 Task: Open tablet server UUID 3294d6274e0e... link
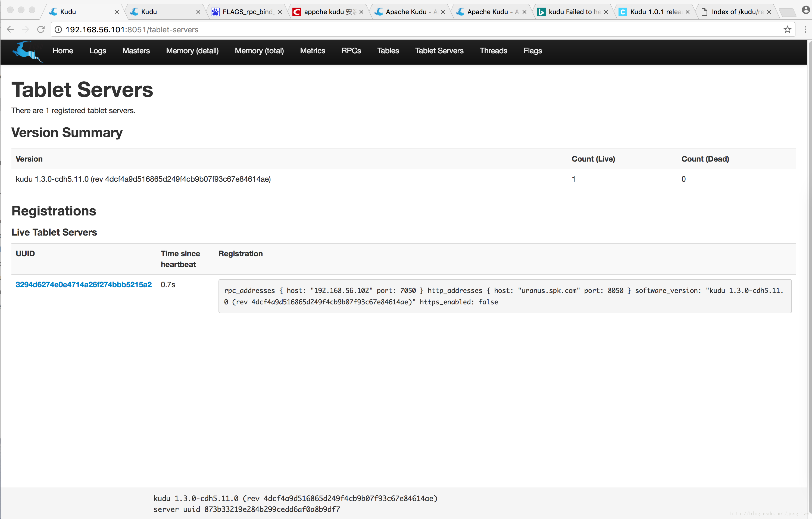click(x=84, y=285)
